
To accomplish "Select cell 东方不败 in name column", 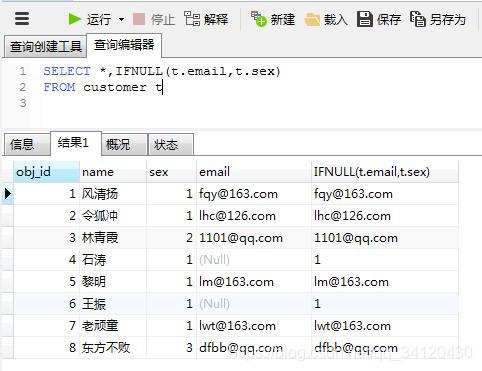I will click(x=113, y=348).
